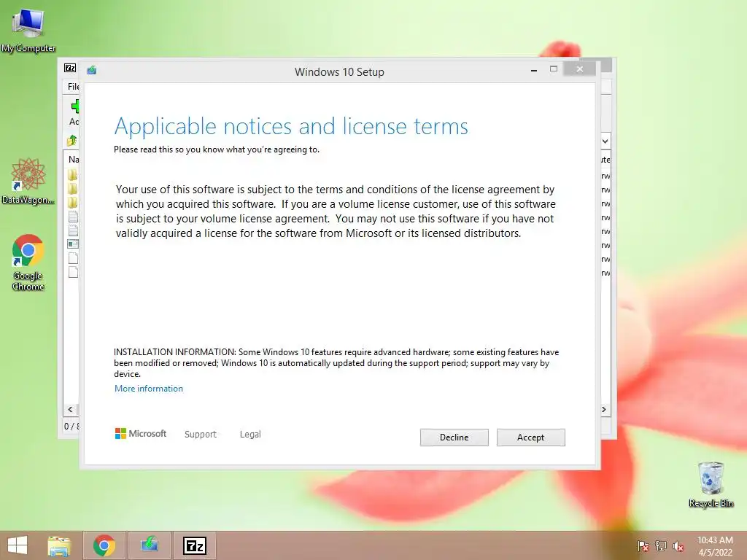Open My Computer desktop icon
Image resolution: width=747 pixels, height=560 pixels.
click(28, 29)
